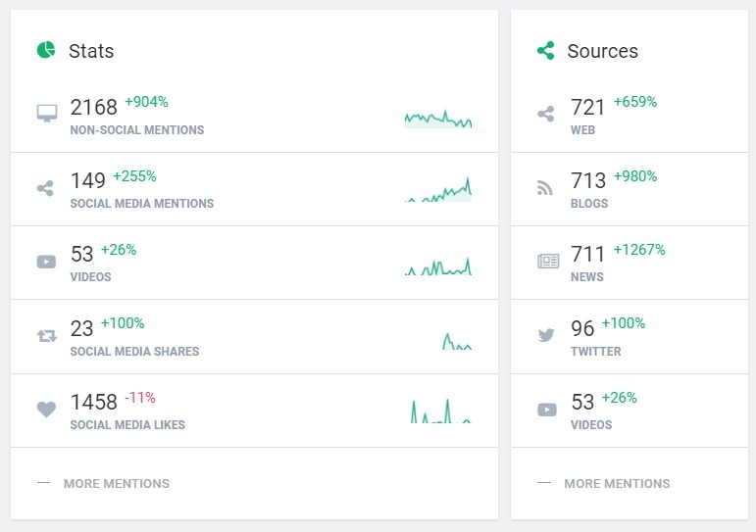Open the social media mentions sparkline chart

438,190
